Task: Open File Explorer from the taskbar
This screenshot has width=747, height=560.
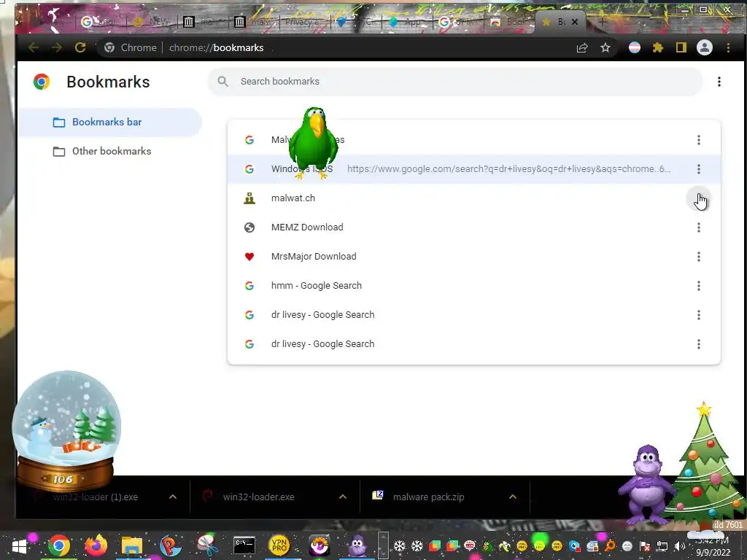Action: [132, 545]
